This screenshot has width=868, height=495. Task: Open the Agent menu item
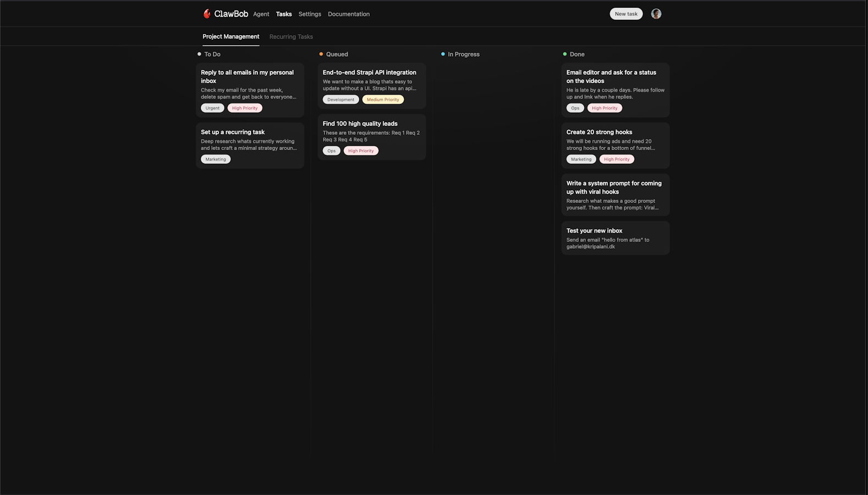pos(261,14)
